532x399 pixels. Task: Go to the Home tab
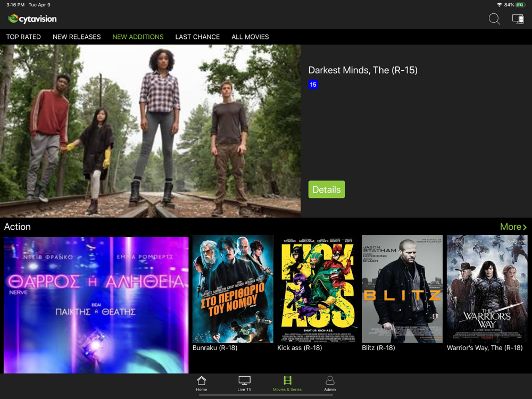(x=201, y=384)
